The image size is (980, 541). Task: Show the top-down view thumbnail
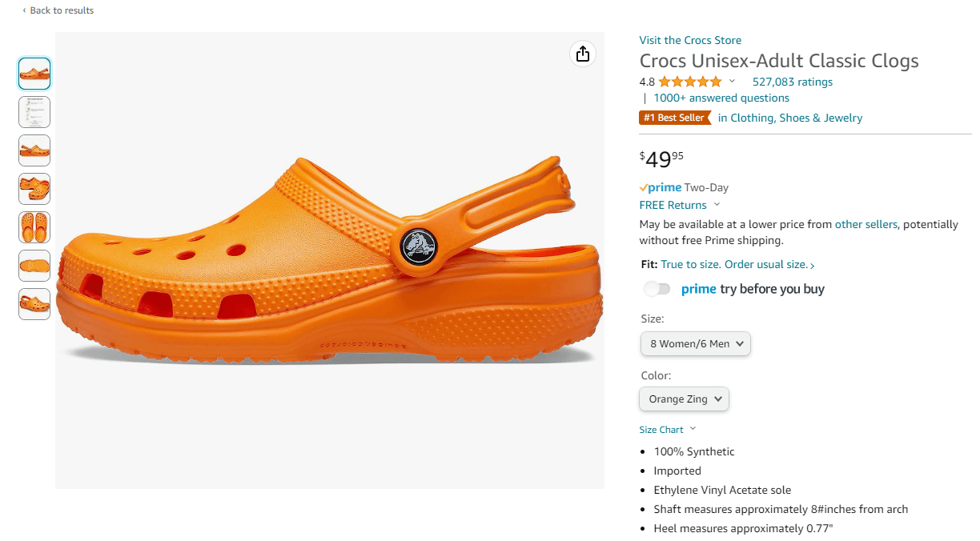pos(34,227)
